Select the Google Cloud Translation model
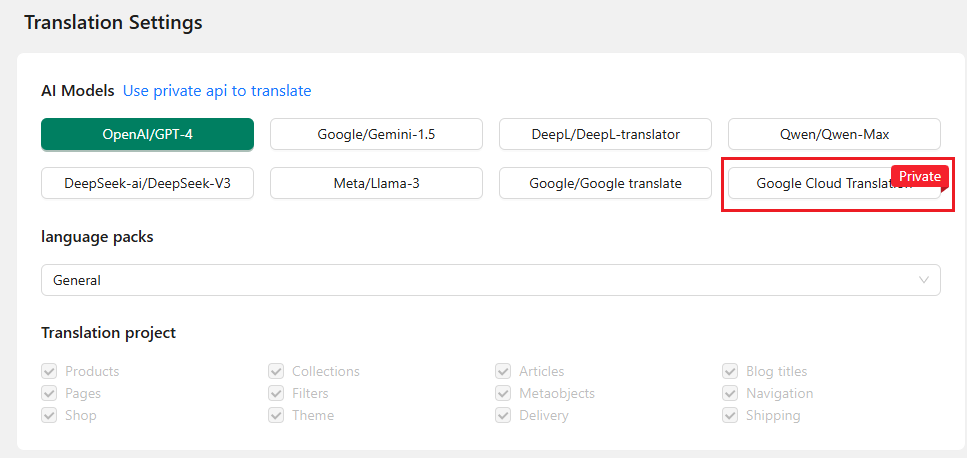 (x=810, y=184)
